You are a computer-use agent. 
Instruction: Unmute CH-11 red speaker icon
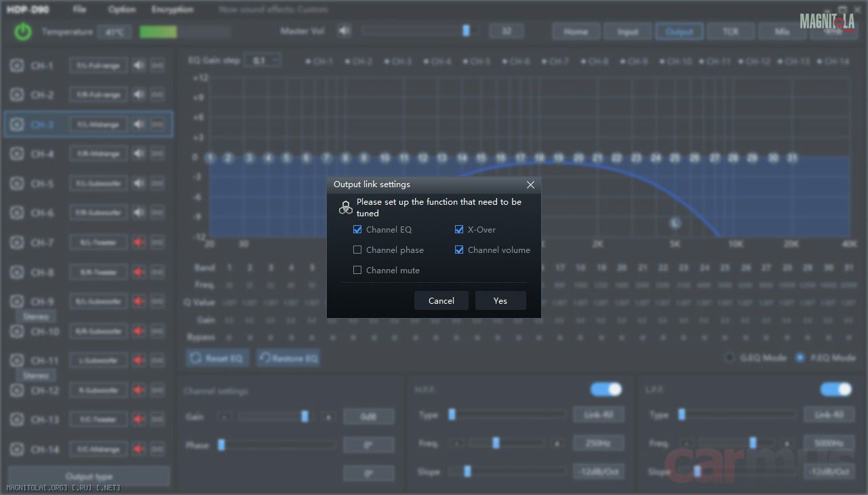139,361
